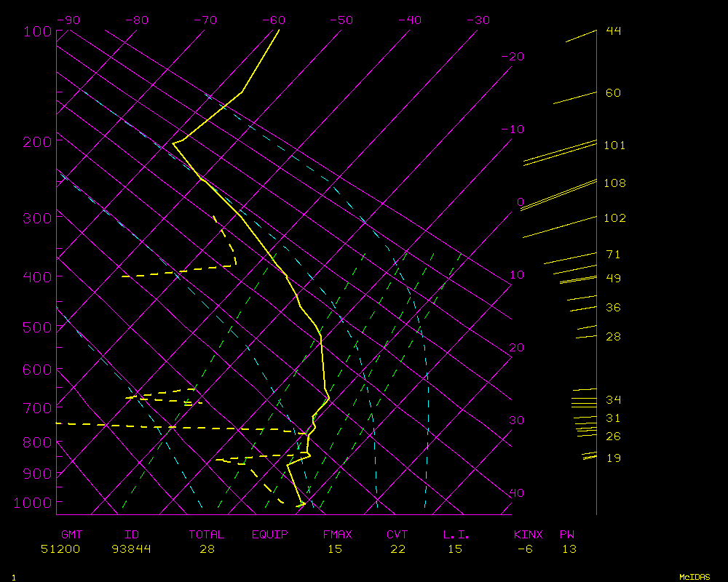The width and height of the screenshot is (728, 582).
Task: Select the 44 wind speed value
Action: point(613,31)
